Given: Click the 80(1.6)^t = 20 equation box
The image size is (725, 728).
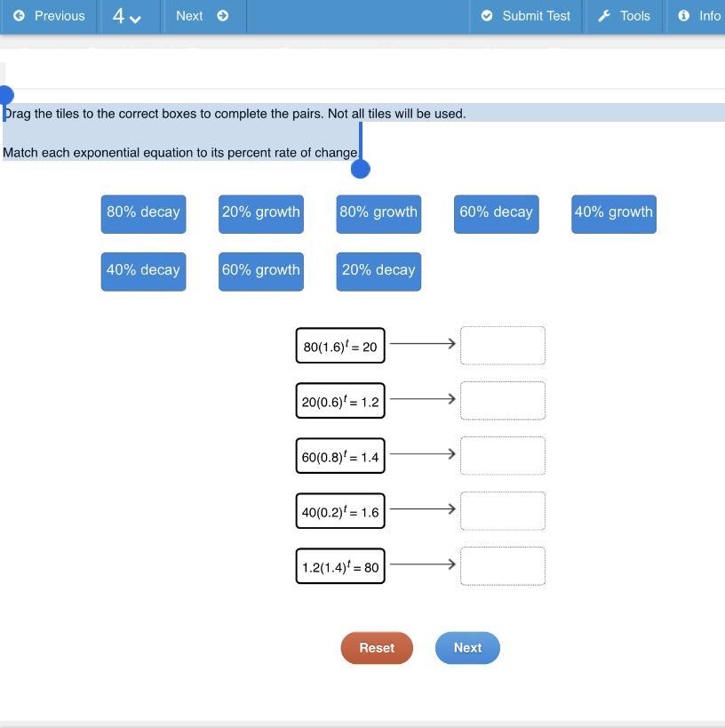Looking at the screenshot, I should 340,346.
